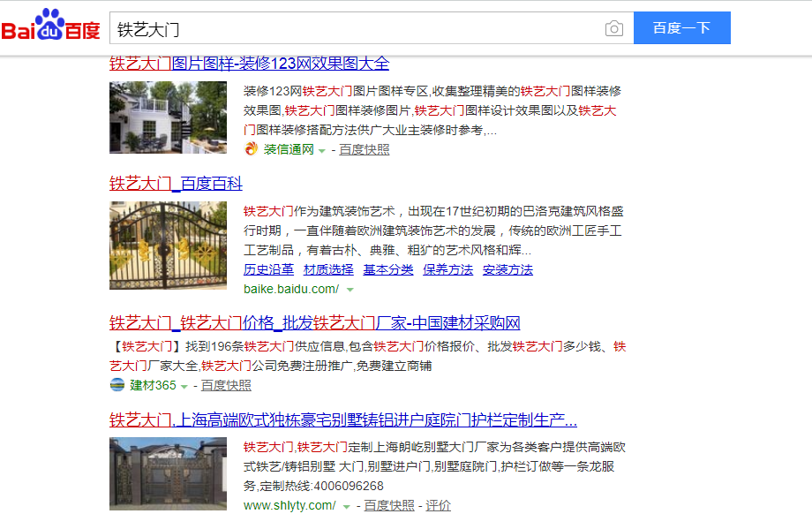Open camera image search icon
This screenshot has width=812, height=529.
pyautogui.click(x=613, y=28)
